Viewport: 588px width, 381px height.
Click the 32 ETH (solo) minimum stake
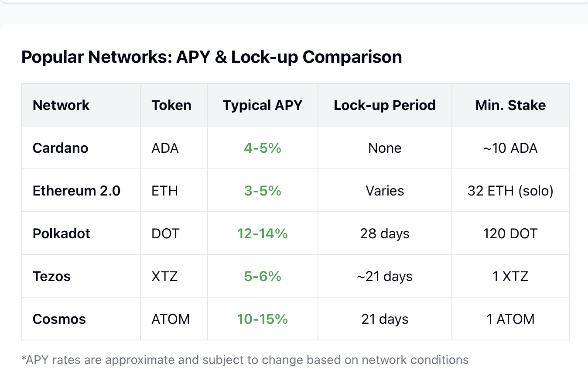coord(510,191)
